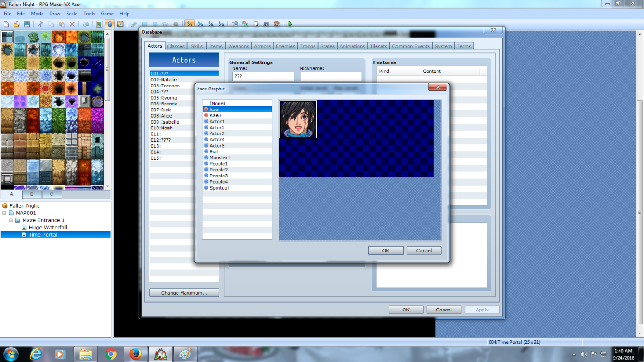Click the kael face portrait thumbnail

coord(298,119)
